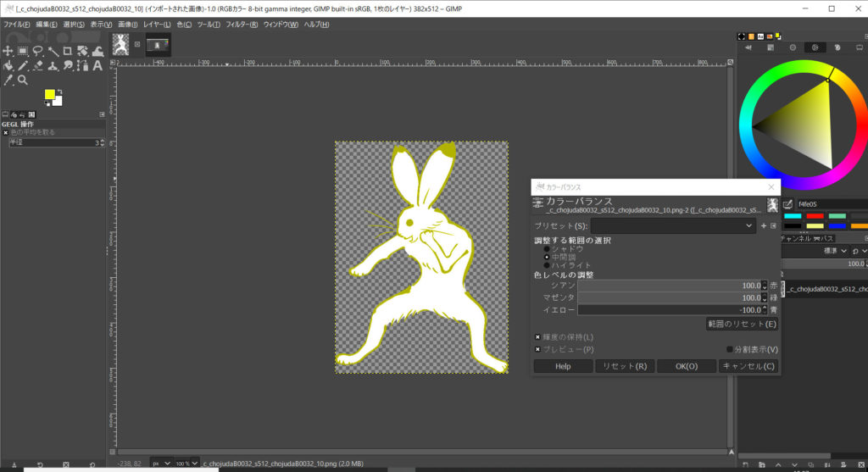This screenshot has width=868, height=472.
Task: Select the Fuzzy Select magic wand tool
Action: click(53, 51)
